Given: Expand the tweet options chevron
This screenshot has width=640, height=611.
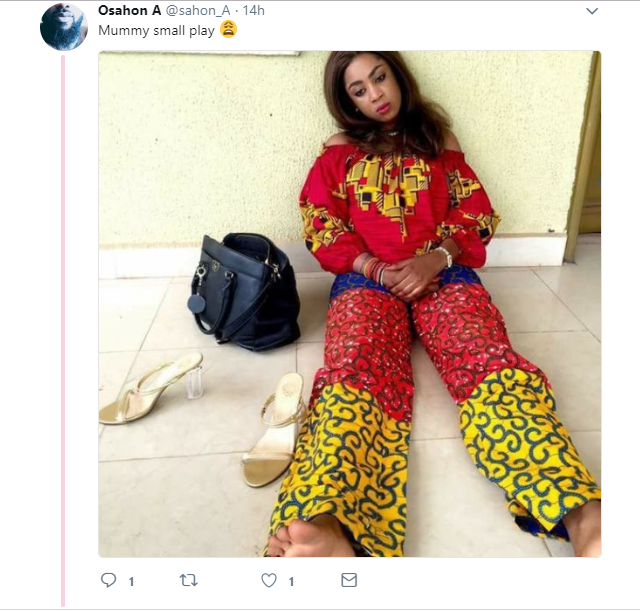Looking at the screenshot, I should (x=592, y=11).
